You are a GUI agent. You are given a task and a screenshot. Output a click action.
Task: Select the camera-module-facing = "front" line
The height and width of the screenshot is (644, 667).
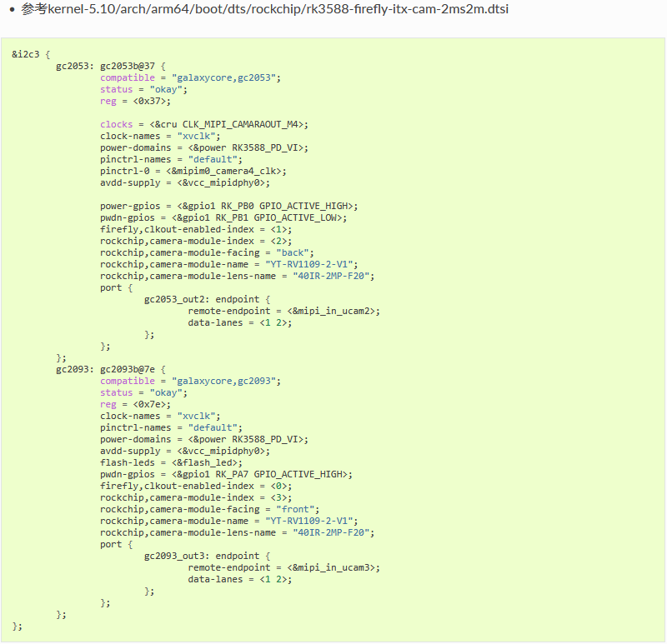[209, 509]
